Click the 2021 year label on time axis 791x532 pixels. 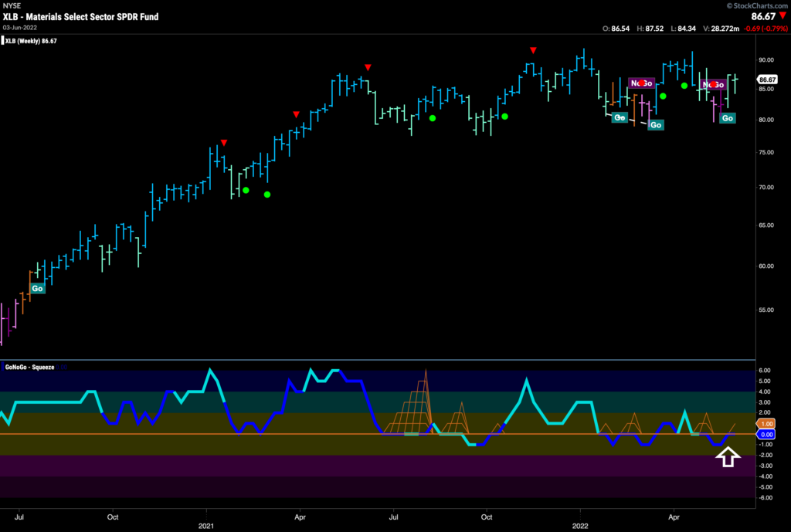click(x=205, y=526)
